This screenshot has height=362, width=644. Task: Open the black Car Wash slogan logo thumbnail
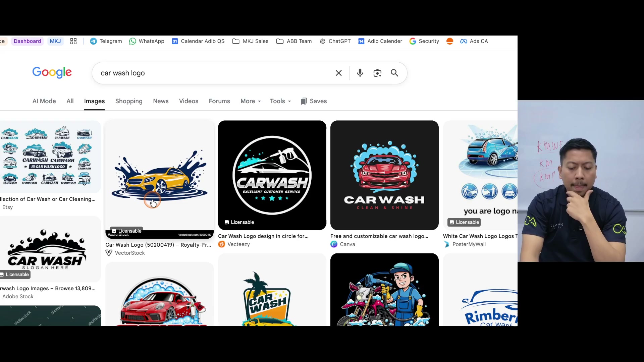point(50,249)
